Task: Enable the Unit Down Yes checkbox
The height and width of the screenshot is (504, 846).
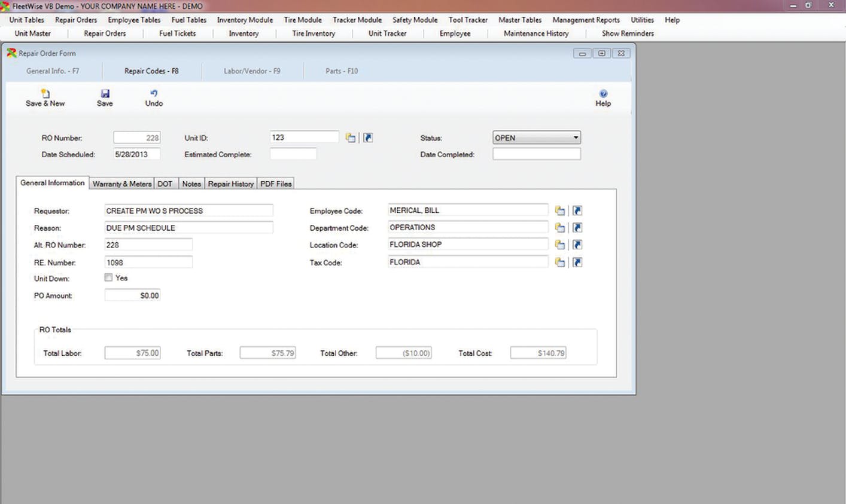Action: (x=109, y=277)
